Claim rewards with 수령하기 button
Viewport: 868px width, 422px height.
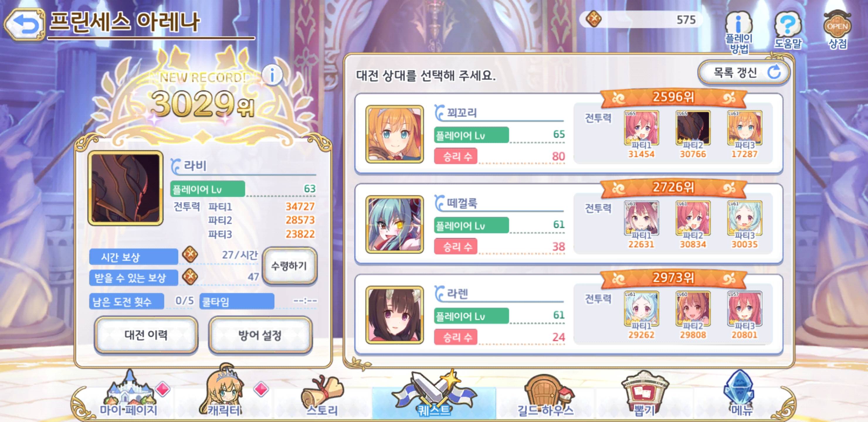pos(289,266)
